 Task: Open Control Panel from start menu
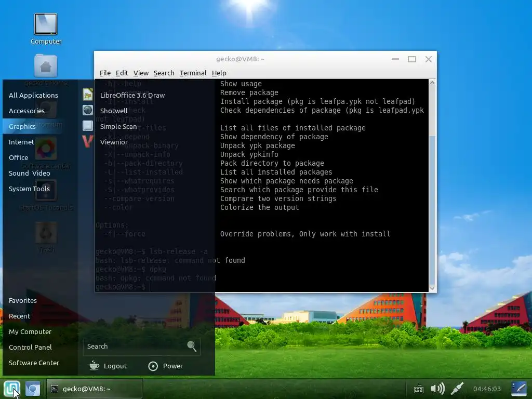pyautogui.click(x=30, y=348)
